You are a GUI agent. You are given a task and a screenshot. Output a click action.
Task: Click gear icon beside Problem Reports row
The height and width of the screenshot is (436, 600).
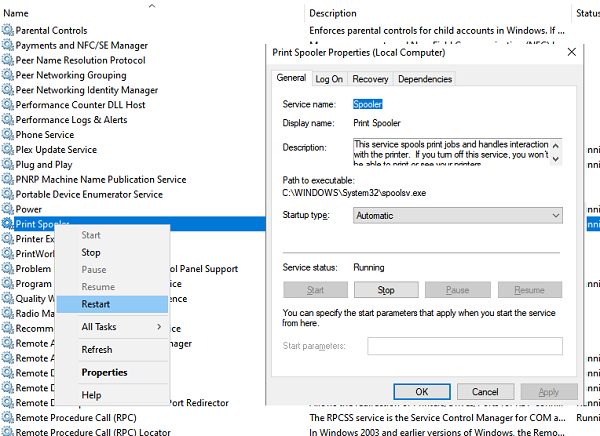pyautogui.click(x=7, y=268)
